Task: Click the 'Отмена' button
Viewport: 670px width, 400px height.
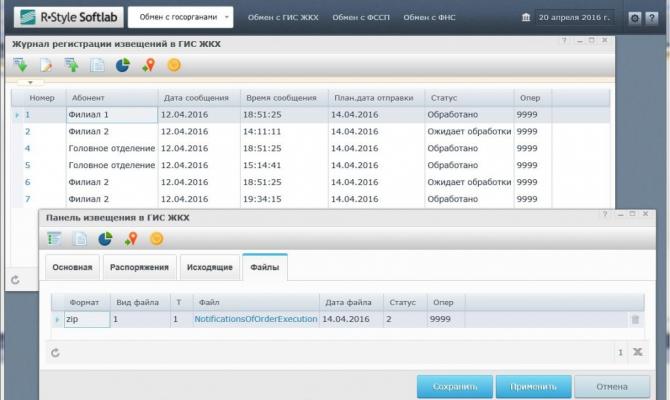Action: click(612, 387)
